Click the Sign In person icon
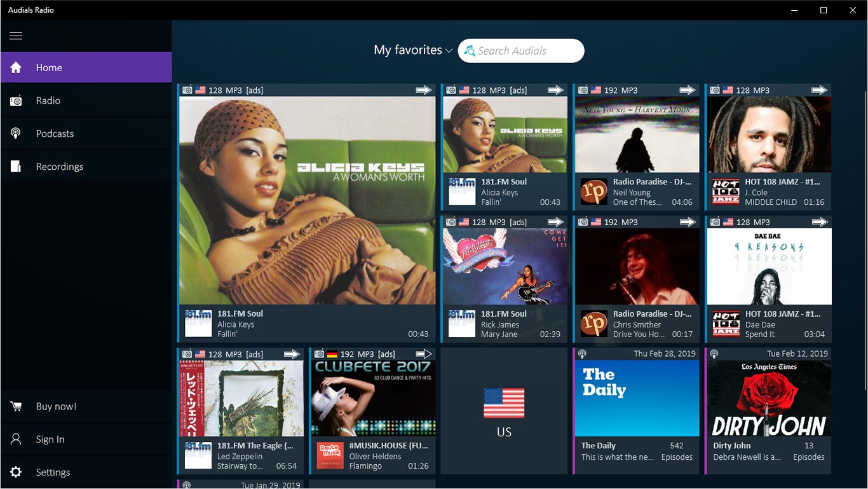The height and width of the screenshot is (489, 868). [x=16, y=439]
